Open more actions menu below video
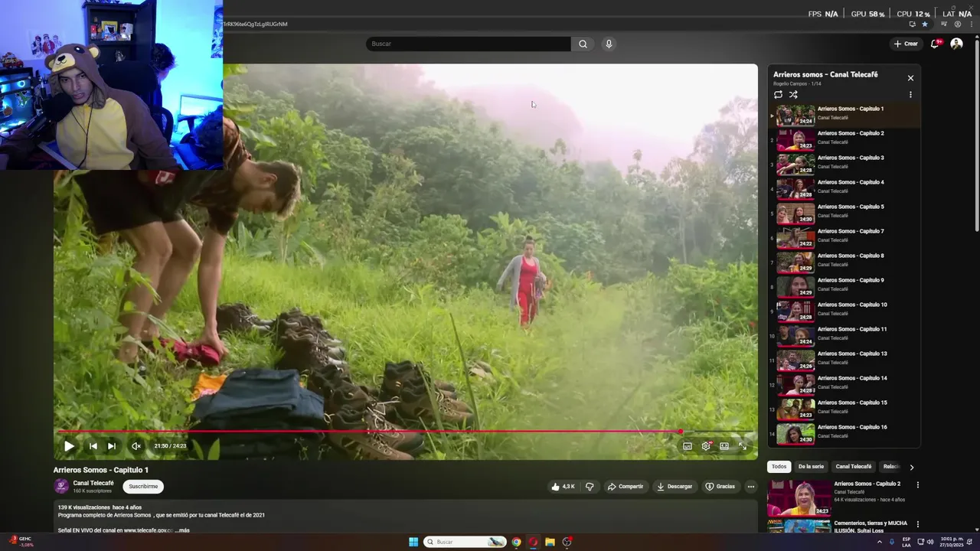Screen dimensions: 980x551 (751, 486)
